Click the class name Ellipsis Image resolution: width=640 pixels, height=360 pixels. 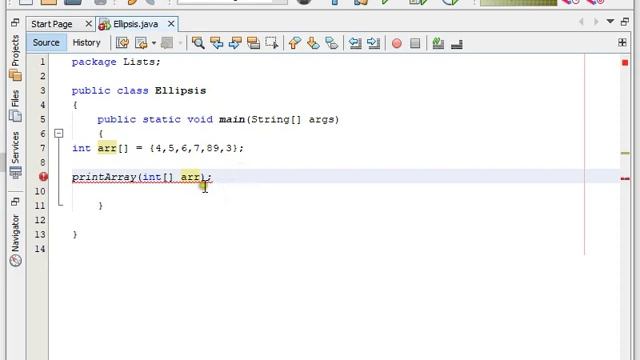pyautogui.click(x=180, y=91)
